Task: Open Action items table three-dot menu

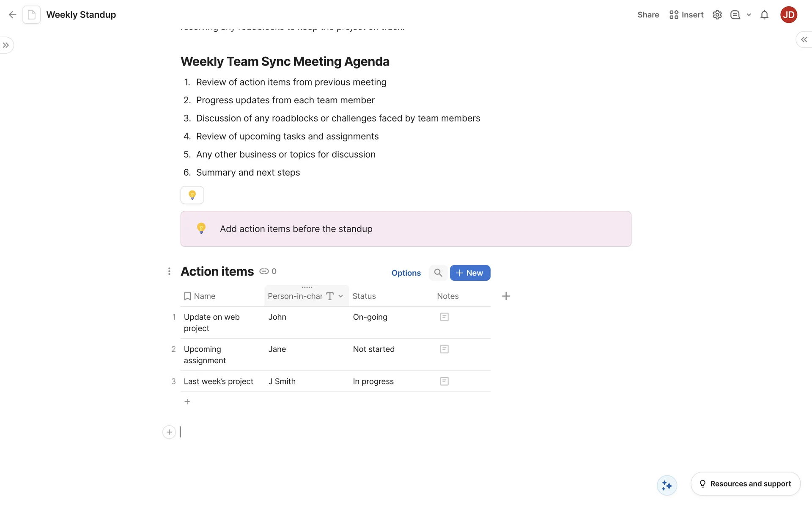Action: [169, 271]
